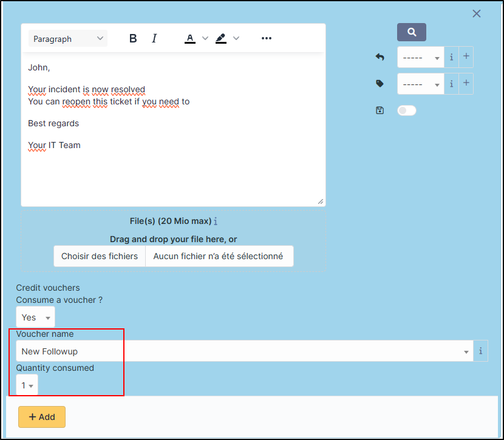Click the text color A icon
Image resolution: width=504 pixels, height=440 pixels.
tap(190, 39)
